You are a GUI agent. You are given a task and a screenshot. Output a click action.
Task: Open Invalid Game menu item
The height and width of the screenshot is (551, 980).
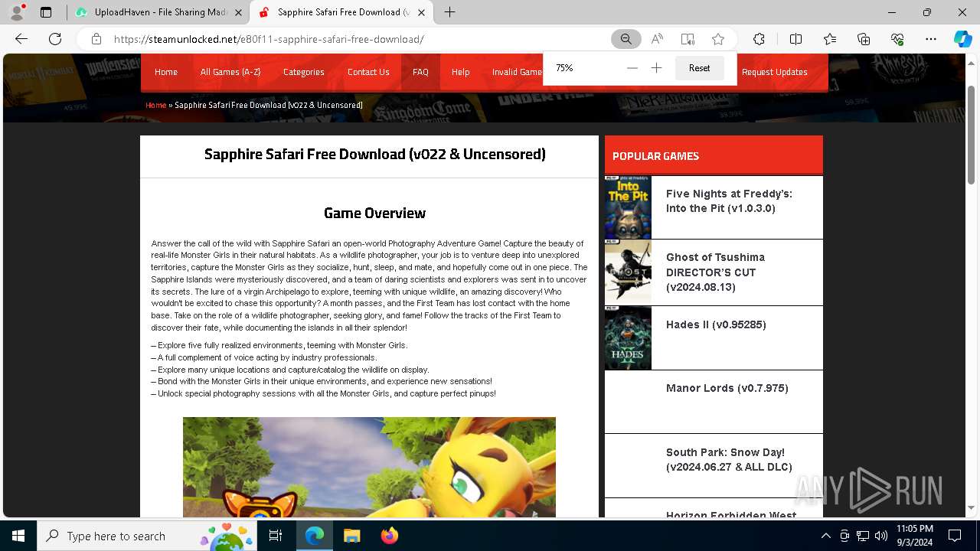[x=517, y=72]
